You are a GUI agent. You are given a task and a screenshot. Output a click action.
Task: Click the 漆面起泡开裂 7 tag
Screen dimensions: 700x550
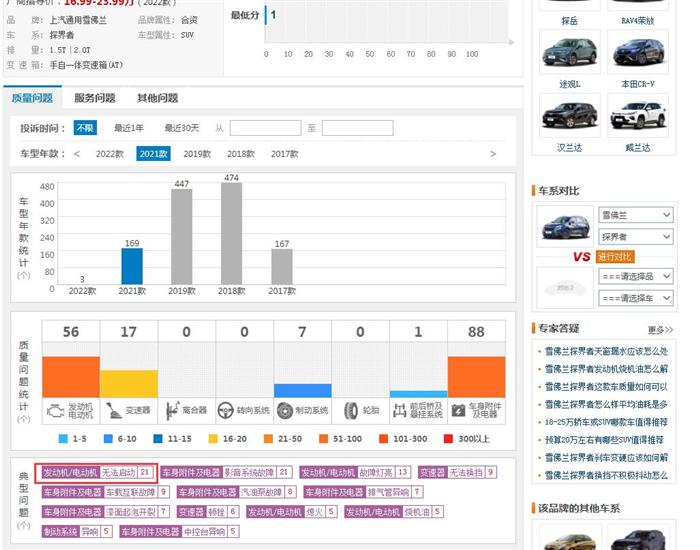[106, 512]
